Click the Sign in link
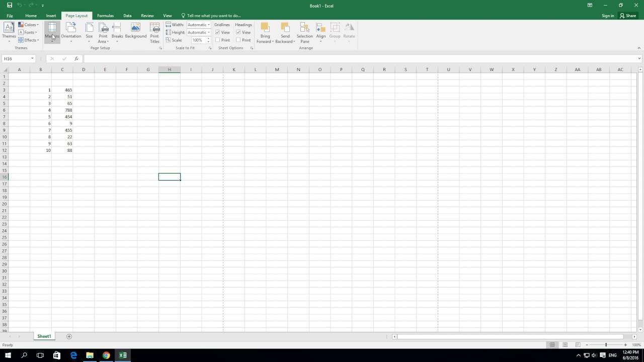This screenshot has width=644, height=362. pos(608,16)
